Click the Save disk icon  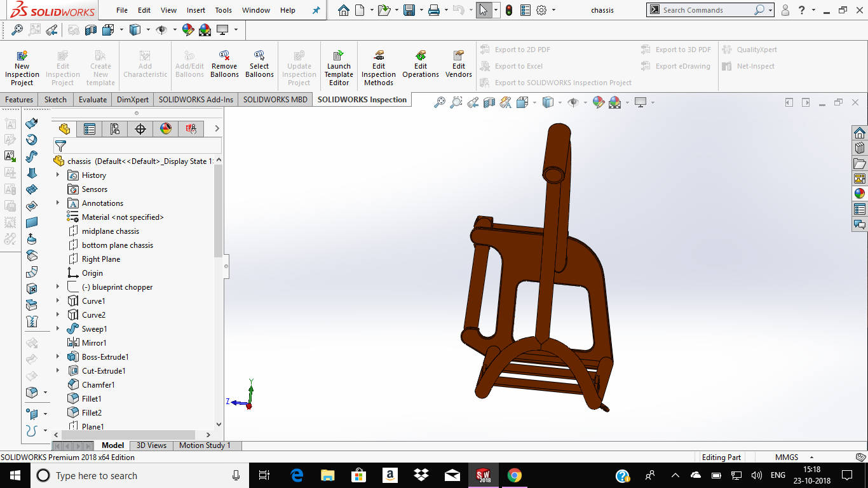click(409, 10)
